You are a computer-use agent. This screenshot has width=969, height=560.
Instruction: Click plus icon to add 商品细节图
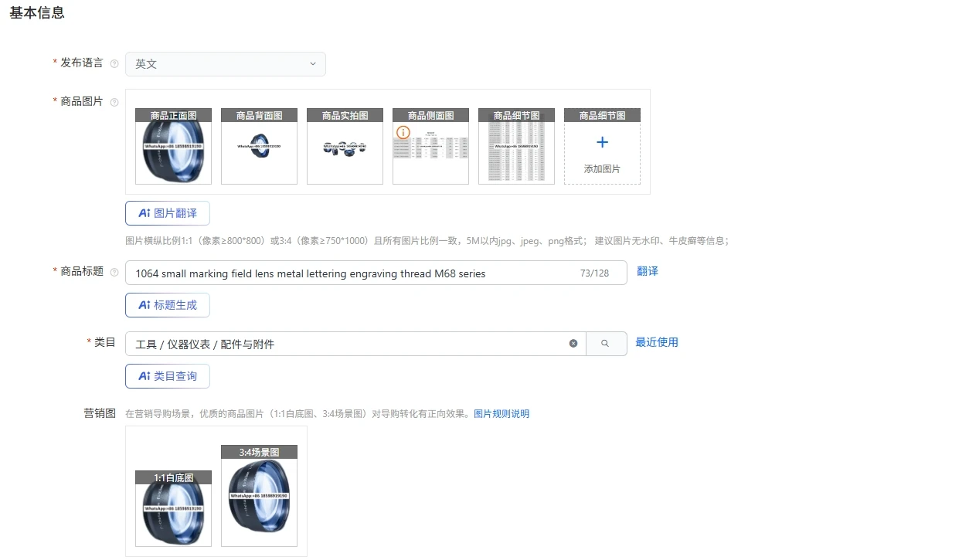(603, 142)
